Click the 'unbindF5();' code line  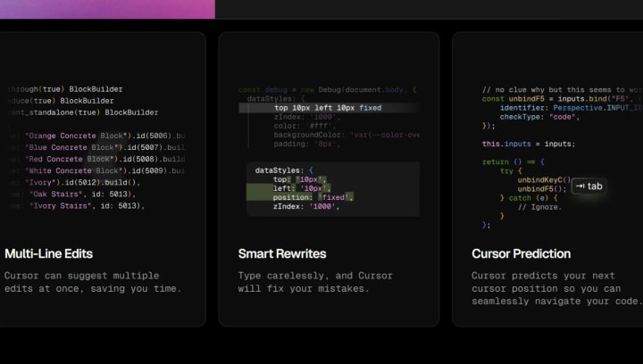[x=542, y=189]
